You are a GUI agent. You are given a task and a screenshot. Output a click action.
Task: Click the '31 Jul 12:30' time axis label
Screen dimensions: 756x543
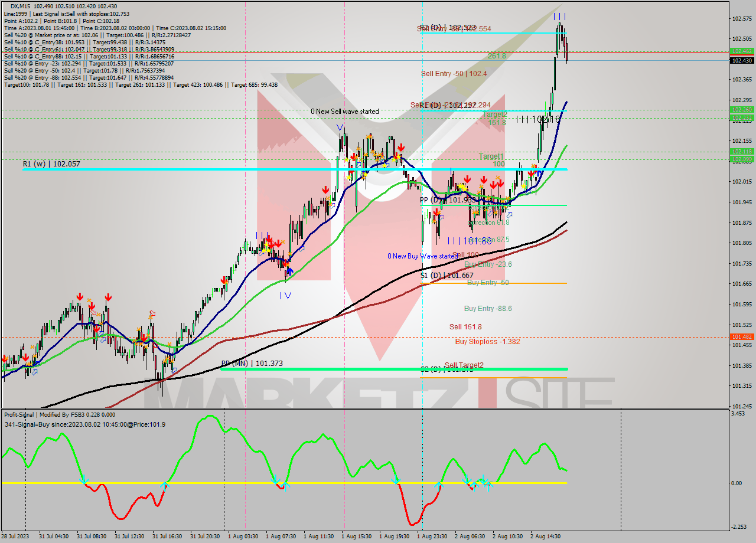(129, 536)
